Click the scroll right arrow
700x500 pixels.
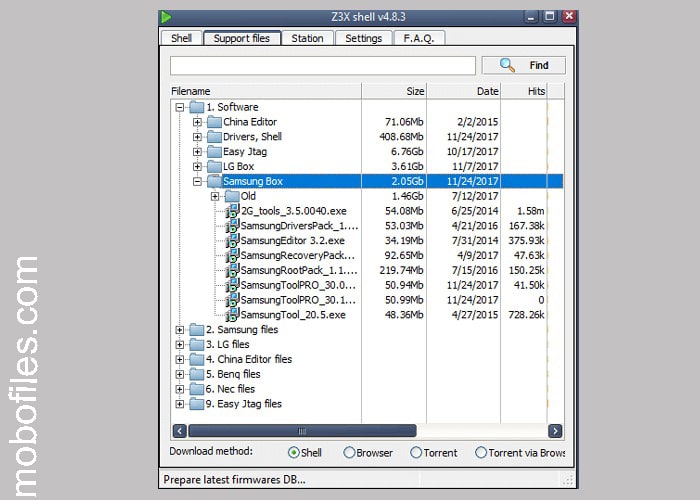tap(555, 431)
